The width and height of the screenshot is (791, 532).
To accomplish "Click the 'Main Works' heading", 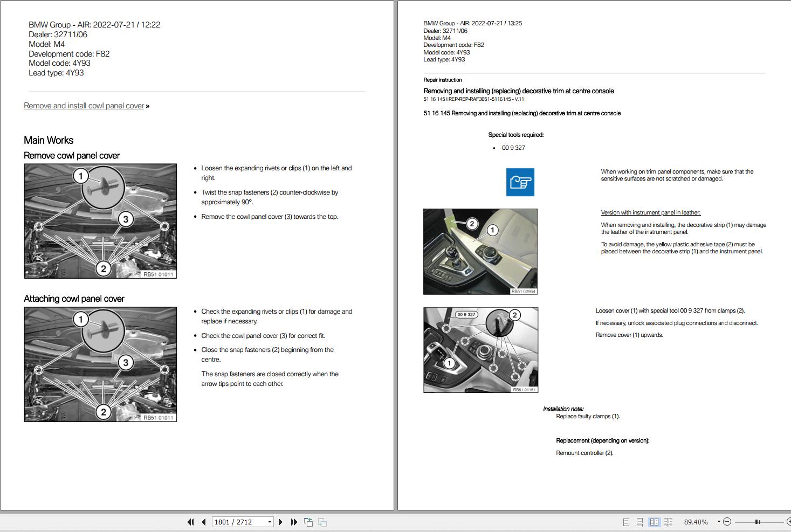I will [49, 140].
